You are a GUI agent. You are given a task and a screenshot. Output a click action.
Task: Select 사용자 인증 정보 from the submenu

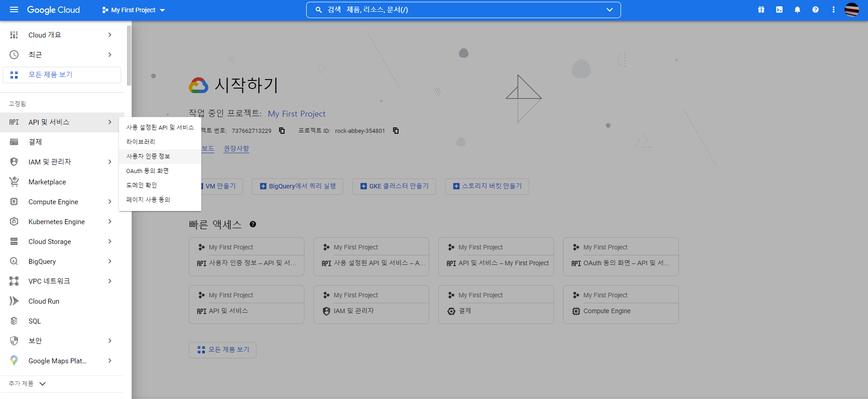click(160, 156)
